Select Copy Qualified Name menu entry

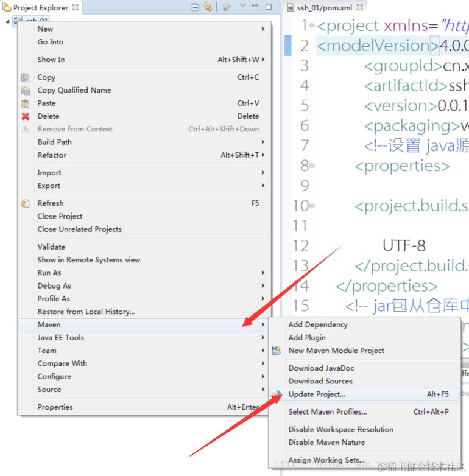click(144, 90)
